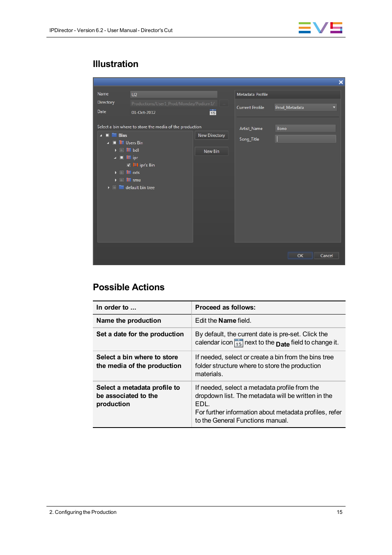Image resolution: width=392 pixels, height=555 pixels.
Task: Open the calendar icon next to Date
Action: pyautogui.click(x=213, y=112)
